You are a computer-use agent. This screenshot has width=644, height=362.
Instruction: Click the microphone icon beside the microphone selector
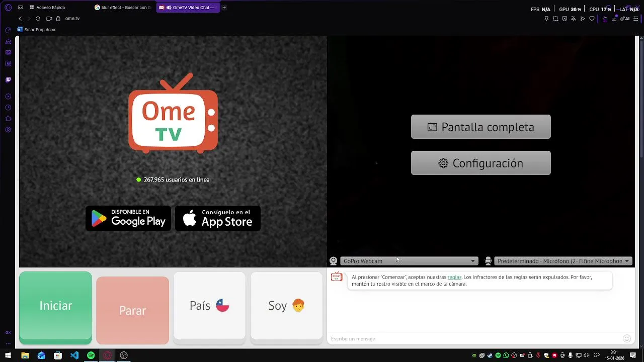[488, 261]
